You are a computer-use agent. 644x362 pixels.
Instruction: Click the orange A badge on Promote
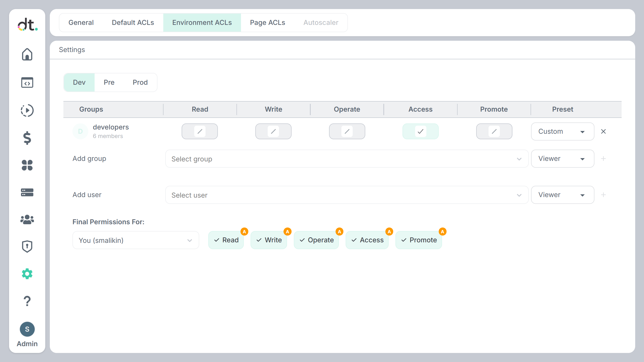442,232
